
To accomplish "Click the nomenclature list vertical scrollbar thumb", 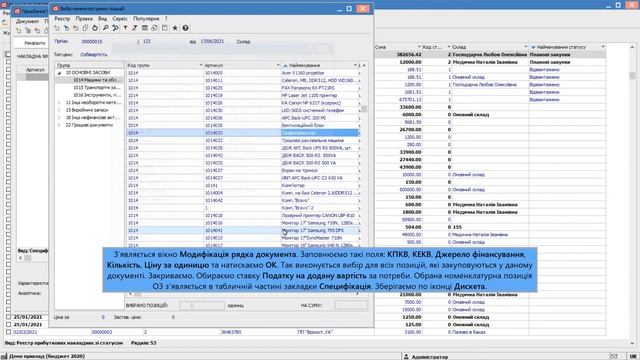I will click(364, 109).
